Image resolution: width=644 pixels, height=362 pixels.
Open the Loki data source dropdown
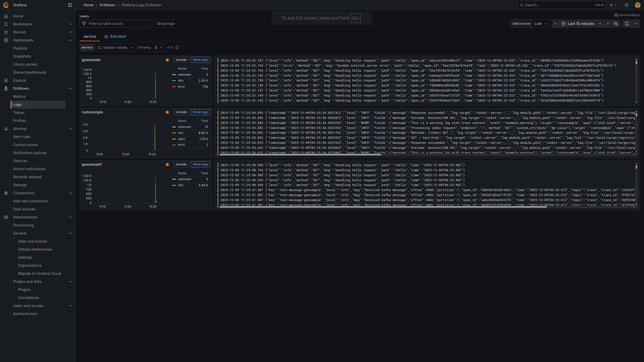click(x=541, y=24)
